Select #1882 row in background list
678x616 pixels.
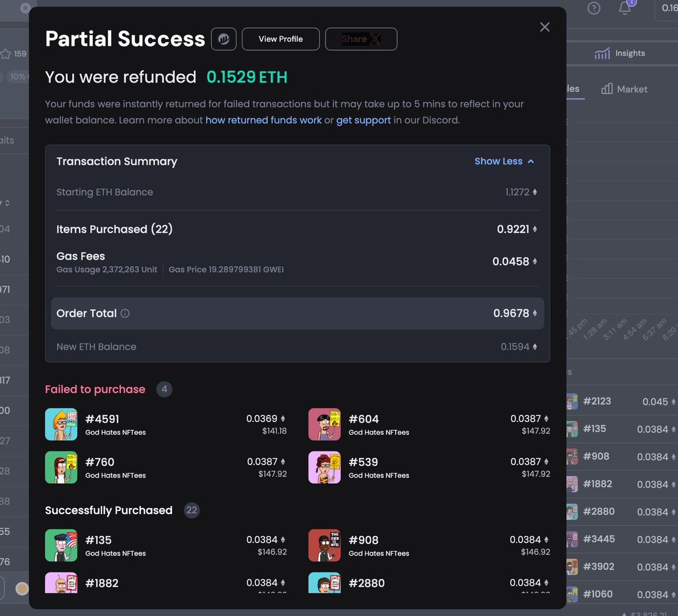(x=621, y=484)
